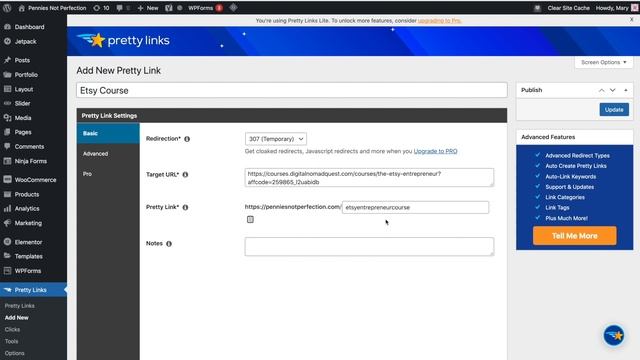Open Add New submenu entry
Viewport: 640px width, 360px height.
point(17,318)
